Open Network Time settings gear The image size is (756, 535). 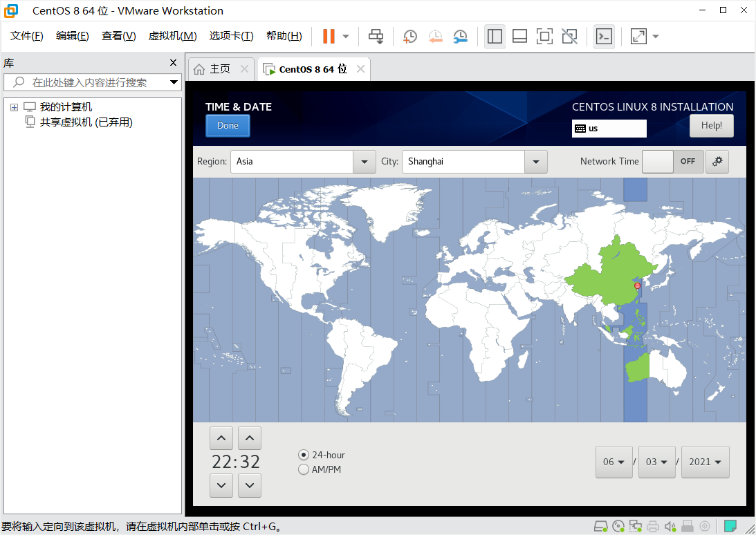pyautogui.click(x=717, y=162)
